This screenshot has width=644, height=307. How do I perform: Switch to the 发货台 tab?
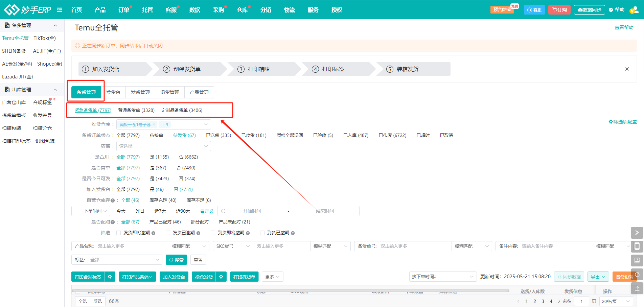(x=113, y=92)
